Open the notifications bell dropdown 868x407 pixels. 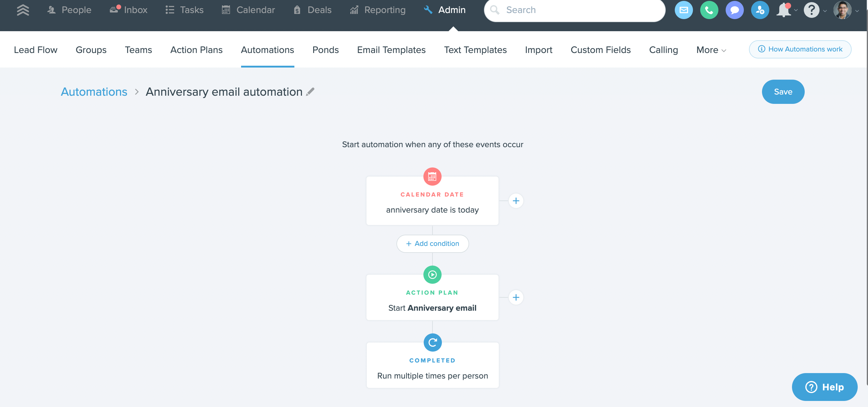coord(786,10)
